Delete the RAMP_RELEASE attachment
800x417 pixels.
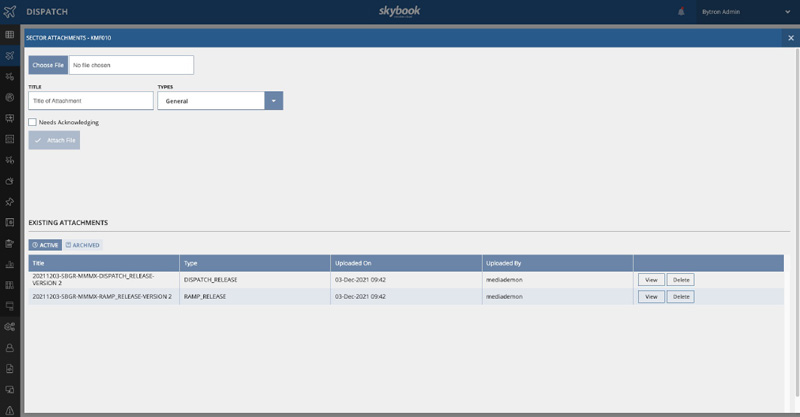pyautogui.click(x=680, y=297)
